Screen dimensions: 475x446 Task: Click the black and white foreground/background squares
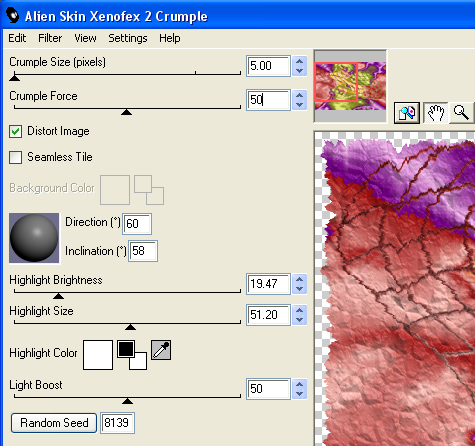point(132,355)
